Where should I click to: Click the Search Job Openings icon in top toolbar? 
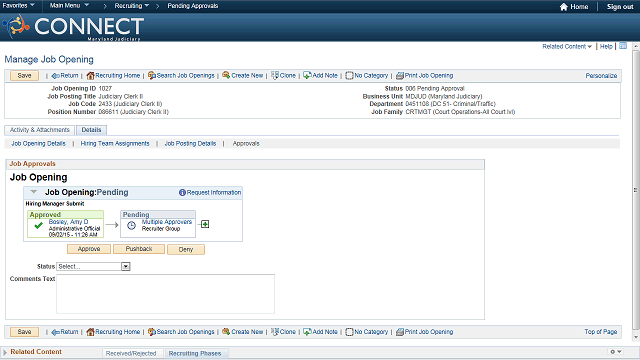tap(152, 76)
